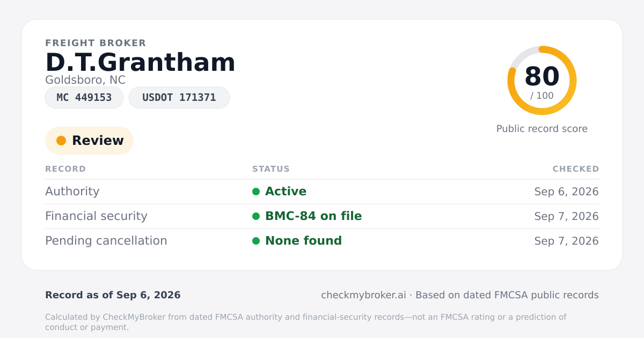This screenshot has height=338, width=644.
Task: Select the Pending cancellation row label
Action: tap(106, 241)
